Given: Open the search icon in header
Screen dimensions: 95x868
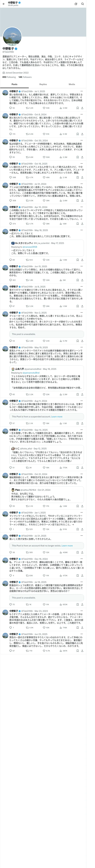Looking at the screenshot, I should (83, 4).
